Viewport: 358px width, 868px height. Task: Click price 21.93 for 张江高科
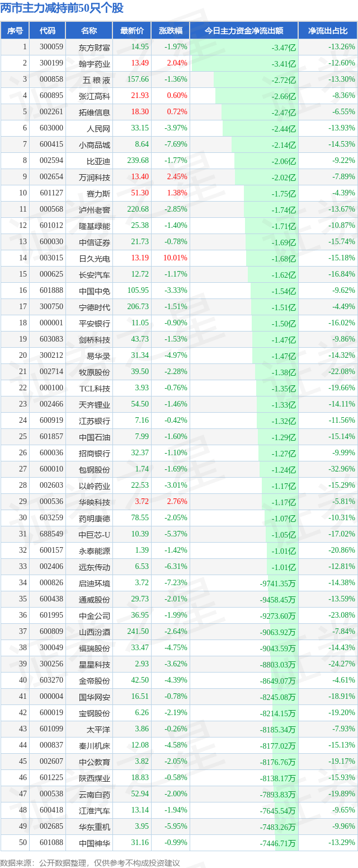(140, 96)
